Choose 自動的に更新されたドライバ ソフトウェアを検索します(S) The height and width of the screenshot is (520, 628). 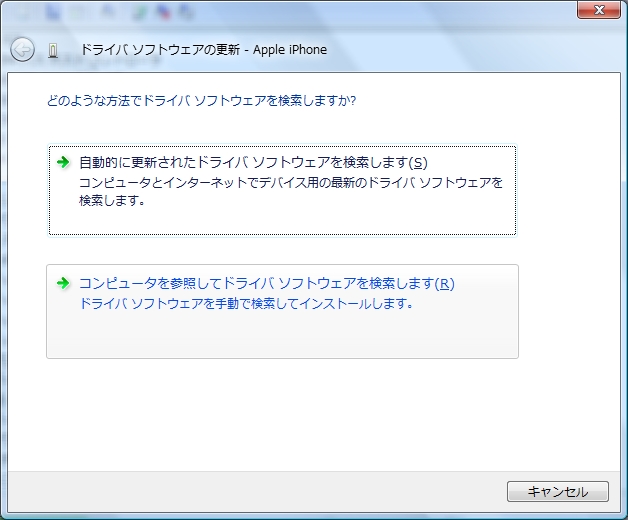pyautogui.click(x=282, y=190)
